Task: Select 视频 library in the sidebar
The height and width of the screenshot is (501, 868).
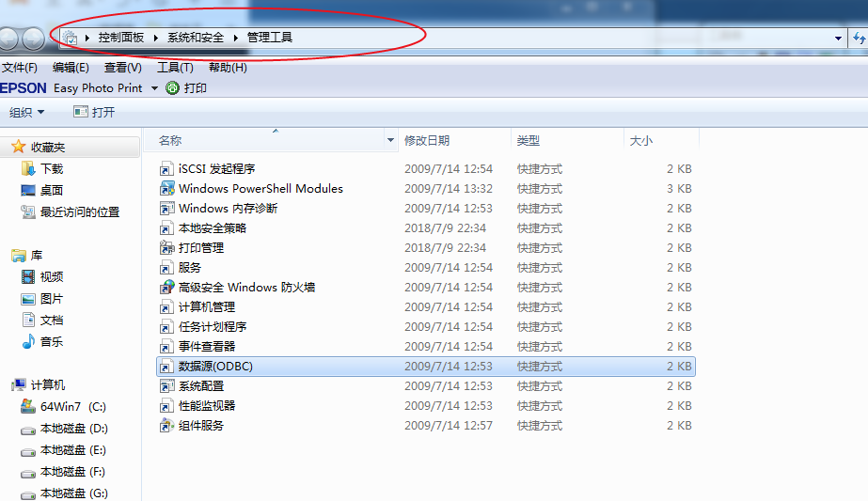Action: click(x=52, y=276)
